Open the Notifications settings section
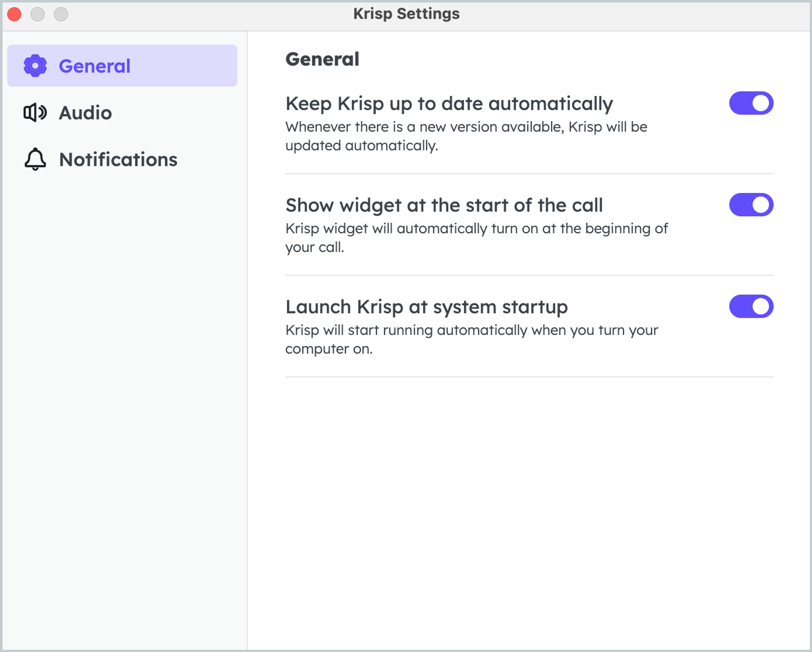Screen dimensions: 812x652 click(122, 159)
